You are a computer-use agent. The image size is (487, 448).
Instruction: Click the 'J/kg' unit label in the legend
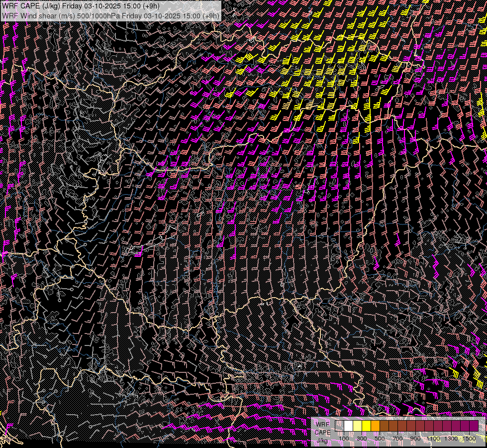(x=322, y=441)
